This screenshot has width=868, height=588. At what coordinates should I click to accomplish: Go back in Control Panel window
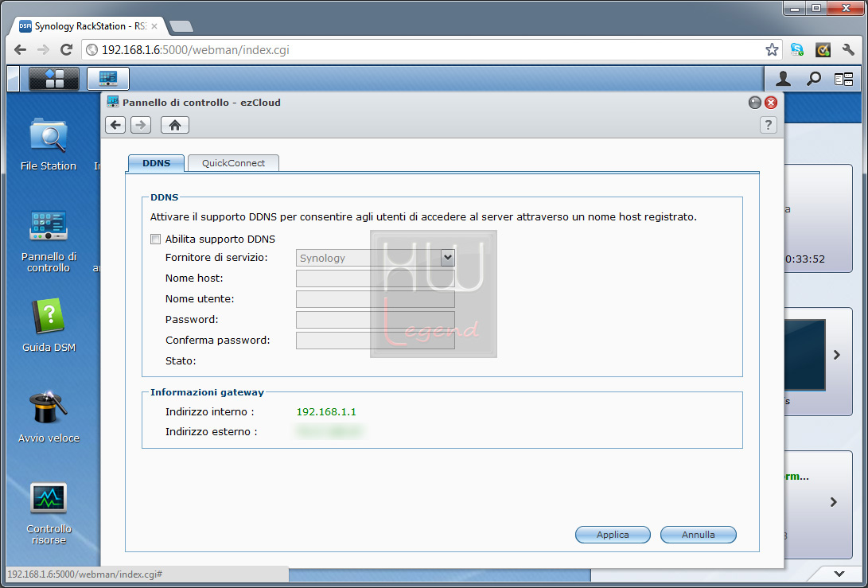pyautogui.click(x=115, y=125)
